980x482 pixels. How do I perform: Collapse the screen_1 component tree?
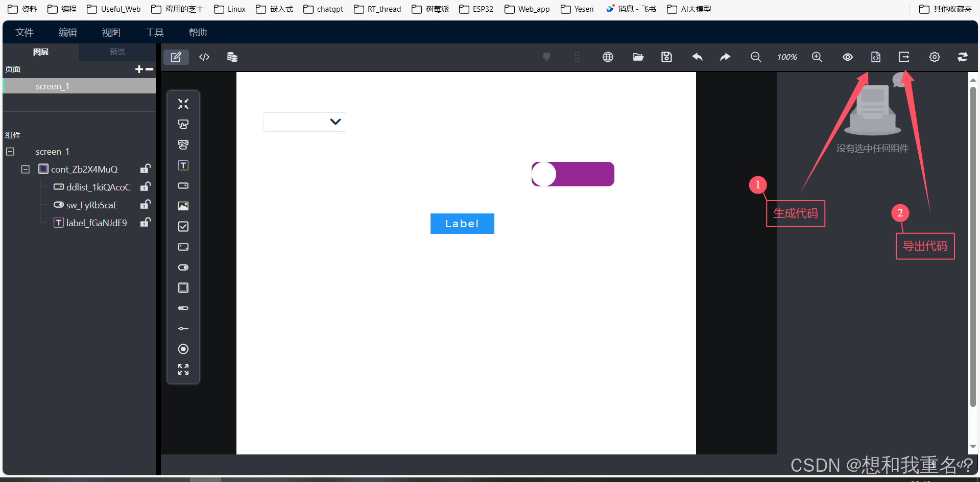point(10,152)
